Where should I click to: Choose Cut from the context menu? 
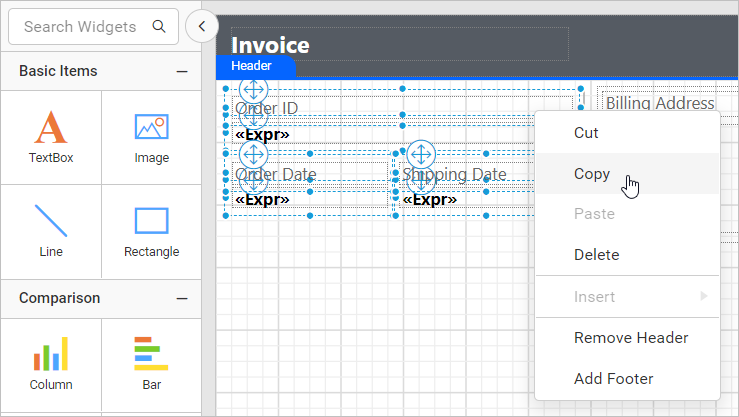(586, 132)
